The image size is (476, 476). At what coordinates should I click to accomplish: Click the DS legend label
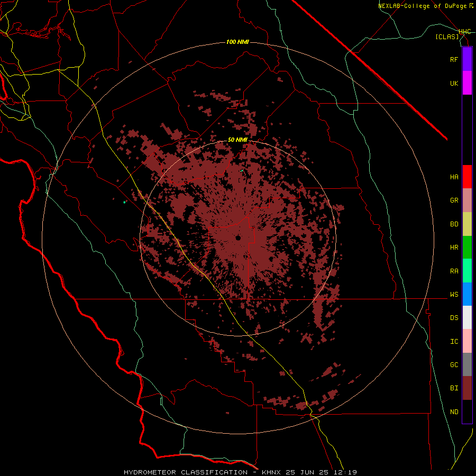coord(454,318)
